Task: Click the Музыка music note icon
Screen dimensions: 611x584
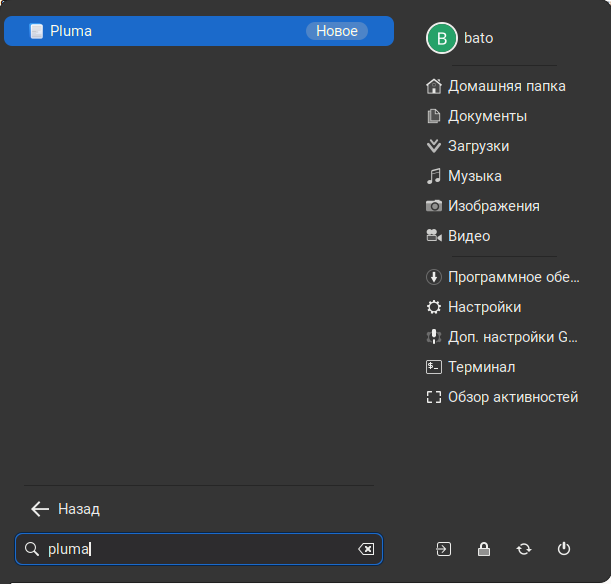Action: pyautogui.click(x=434, y=176)
